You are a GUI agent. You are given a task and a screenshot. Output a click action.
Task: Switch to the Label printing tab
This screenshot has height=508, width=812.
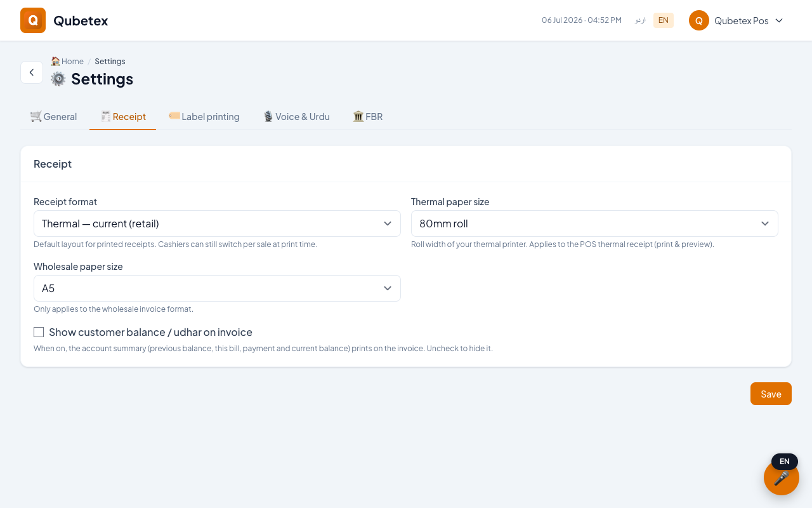click(x=204, y=117)
